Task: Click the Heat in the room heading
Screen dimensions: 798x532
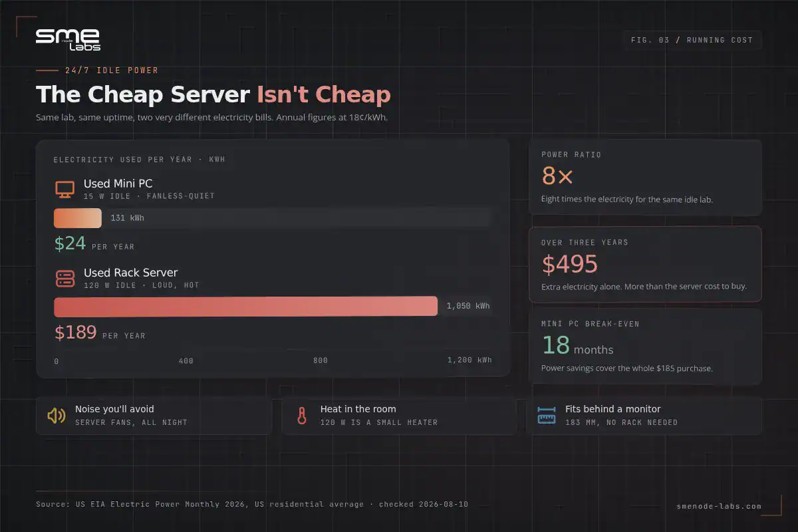Action: [x=358, y=409]
